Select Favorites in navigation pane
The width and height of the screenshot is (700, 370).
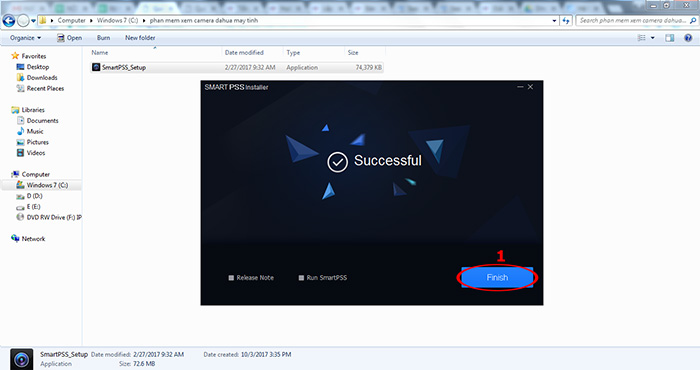coord(34,56)
